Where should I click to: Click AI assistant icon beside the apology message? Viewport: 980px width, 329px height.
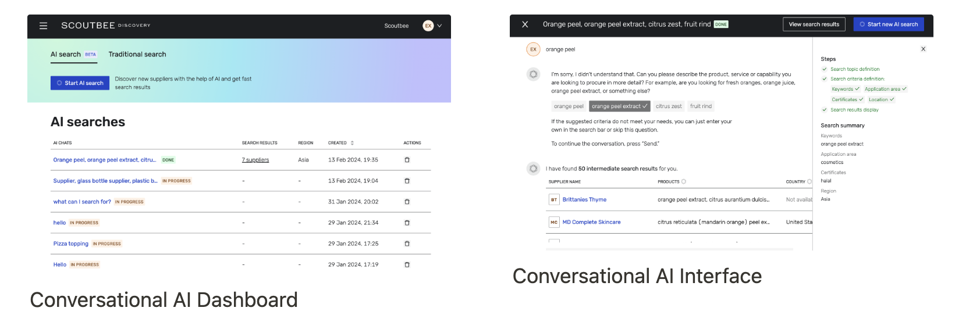coord(533,74)
